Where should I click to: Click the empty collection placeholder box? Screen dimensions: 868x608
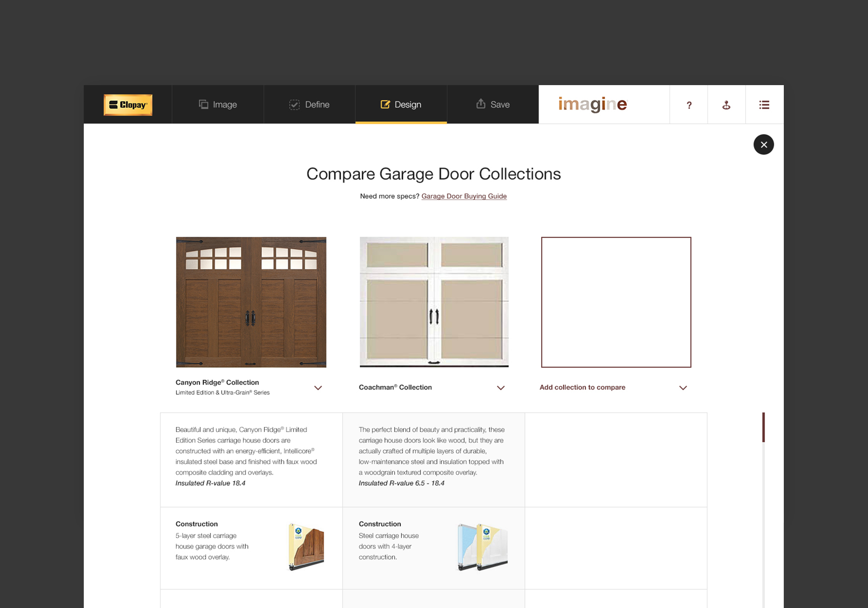click(x=616, y=302)
